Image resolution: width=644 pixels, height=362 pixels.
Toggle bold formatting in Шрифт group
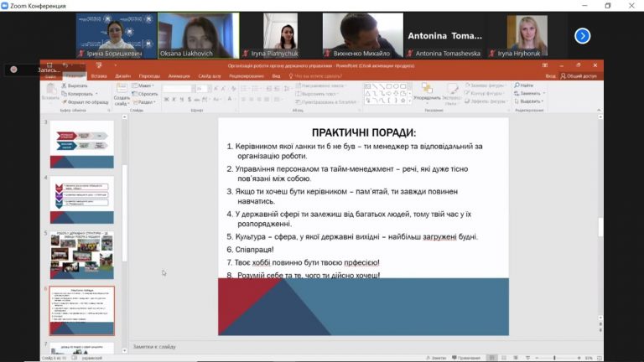coord(166,100)
